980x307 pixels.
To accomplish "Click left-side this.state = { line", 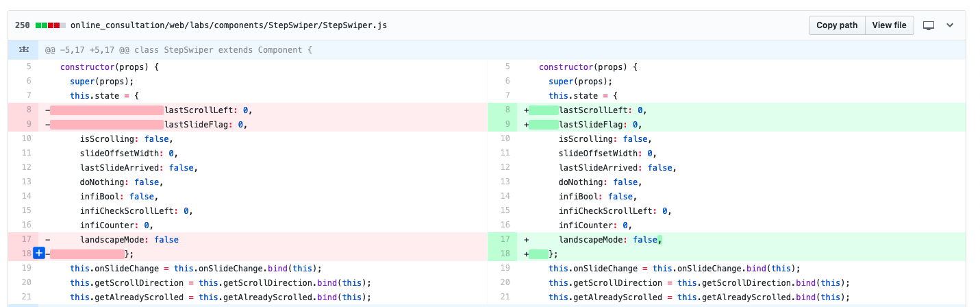I will coord(263,96).
